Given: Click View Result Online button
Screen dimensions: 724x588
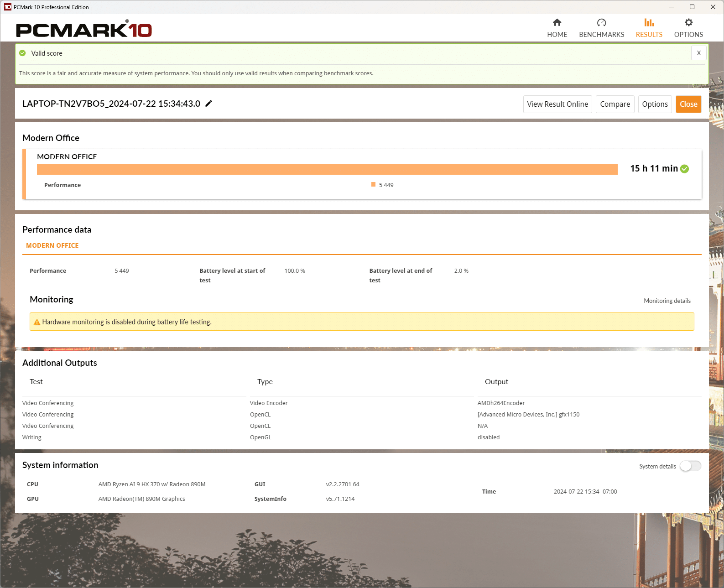Looking at the screenshot, I should [x=557, y=104].
